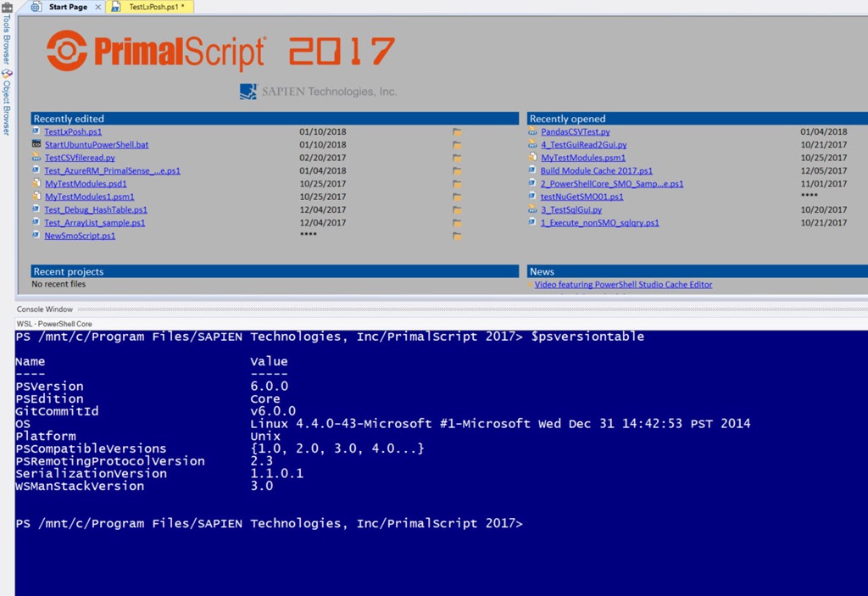Click the Python icon beside 4_TestGuiRead2Gui.py
This screenshot has height=596, width=868.
click(x=532, y=144)
